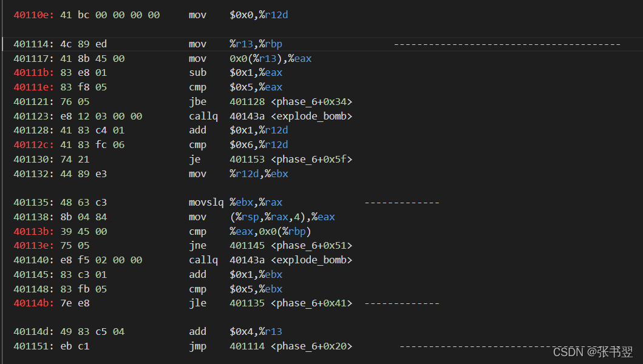Click red address 40113b
This screenshot has height=364, width=643.
pos(33,232)
